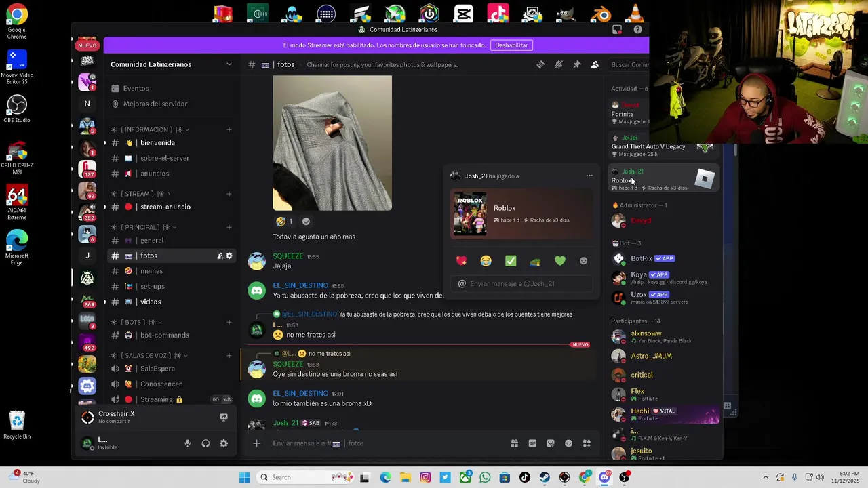Switch to the set-ups channel
Image resolution: width=868 pixels, height=488 pixels.
click(172, 287)
